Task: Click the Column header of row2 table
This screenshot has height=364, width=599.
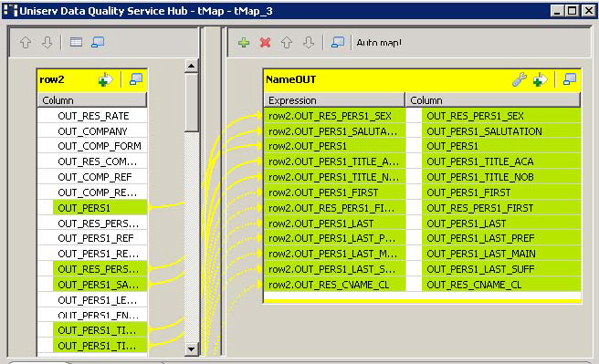Action: click(91, 100)
